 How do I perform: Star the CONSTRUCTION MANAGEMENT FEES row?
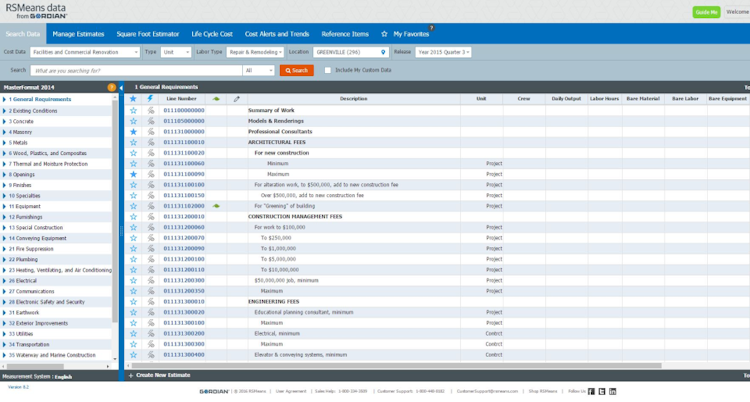(133, 217)
